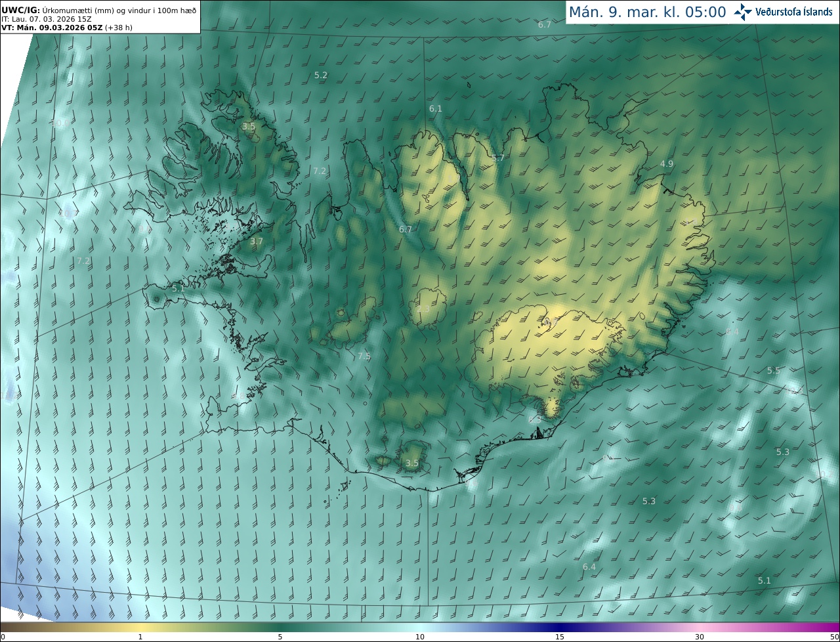Click the color scale tick label 30
This screenshot has height=642, width=840.
coord(700,637)
